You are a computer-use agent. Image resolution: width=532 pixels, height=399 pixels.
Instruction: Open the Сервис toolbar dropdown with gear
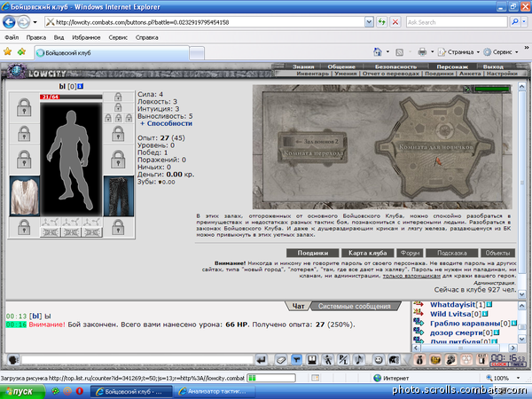click(x=501, y=52)
